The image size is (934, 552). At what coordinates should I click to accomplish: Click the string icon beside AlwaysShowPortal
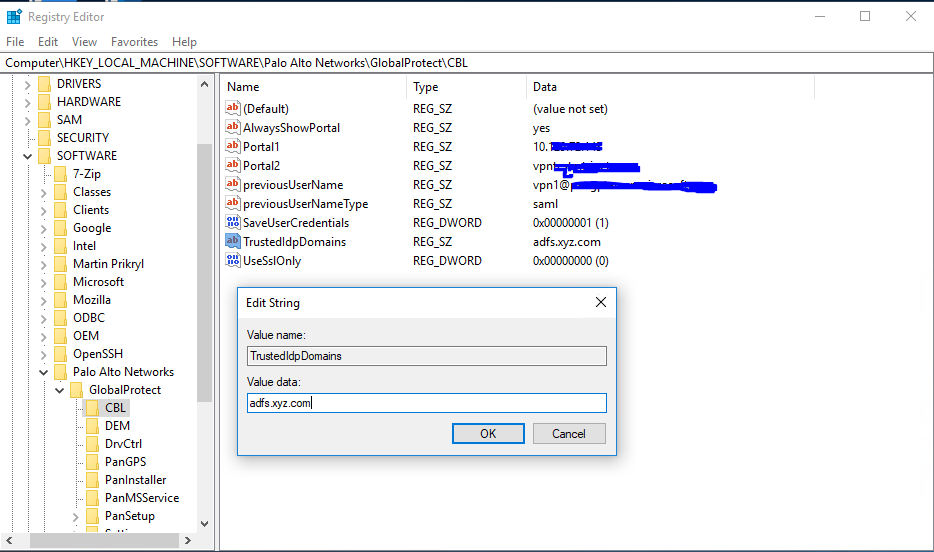232,127
